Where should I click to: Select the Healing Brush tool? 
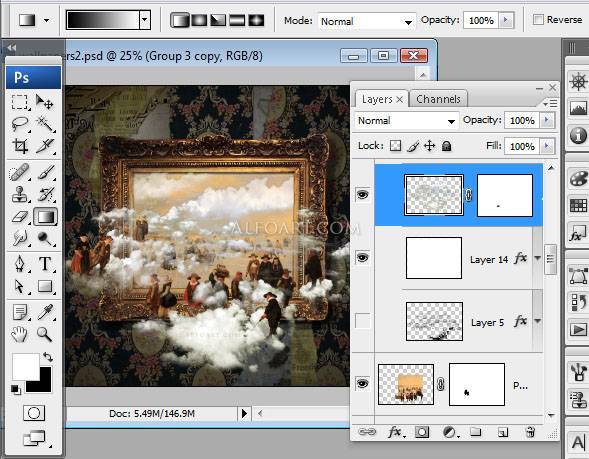20,172
